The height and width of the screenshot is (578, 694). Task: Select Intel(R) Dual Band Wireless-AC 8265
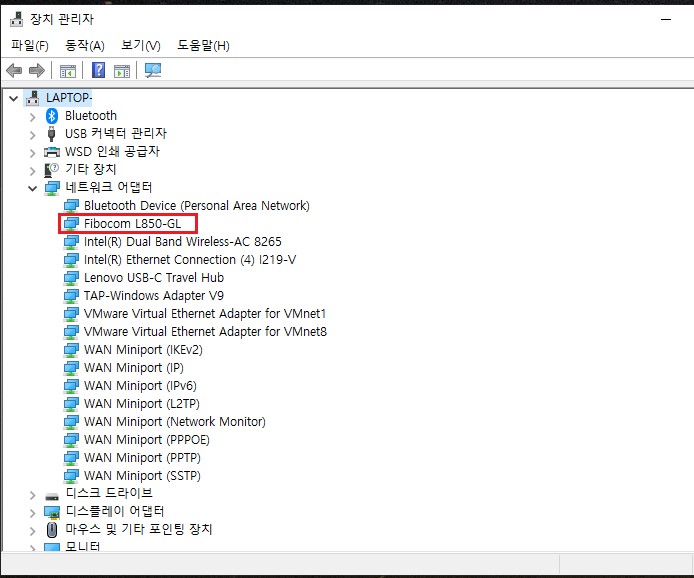[x=183, y=242]
